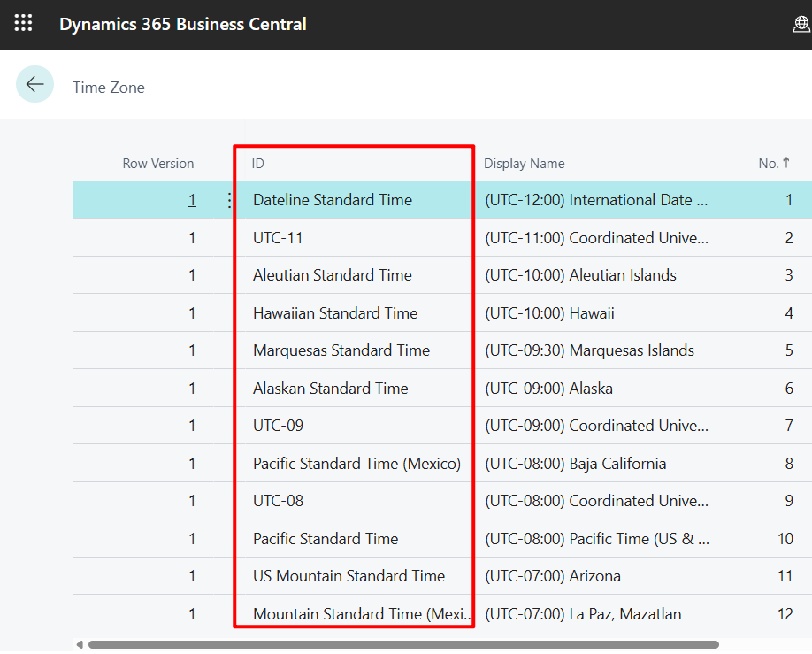Open the Display Name column header options

pyautogui.click(x=524, y=164)
